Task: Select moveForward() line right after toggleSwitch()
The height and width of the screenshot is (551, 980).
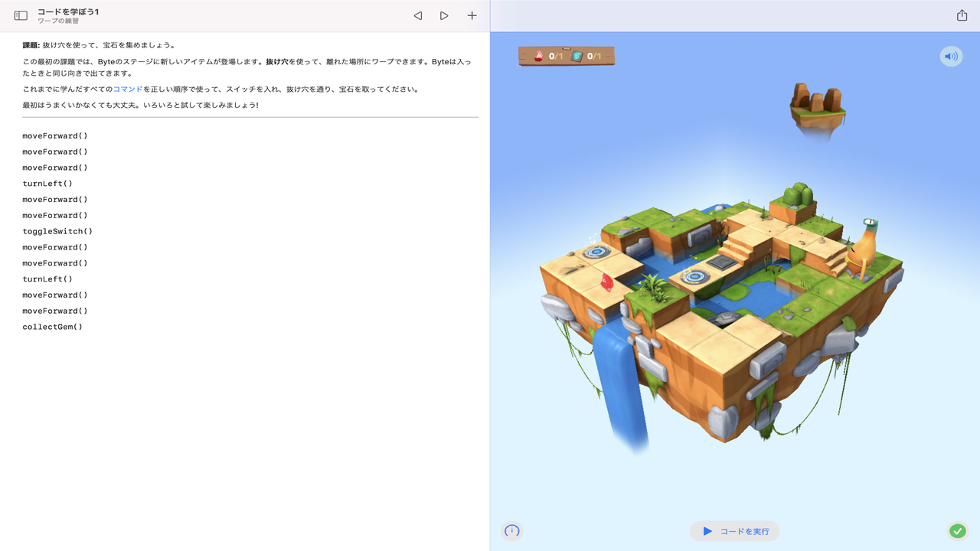Action: (x=55, y=247)
